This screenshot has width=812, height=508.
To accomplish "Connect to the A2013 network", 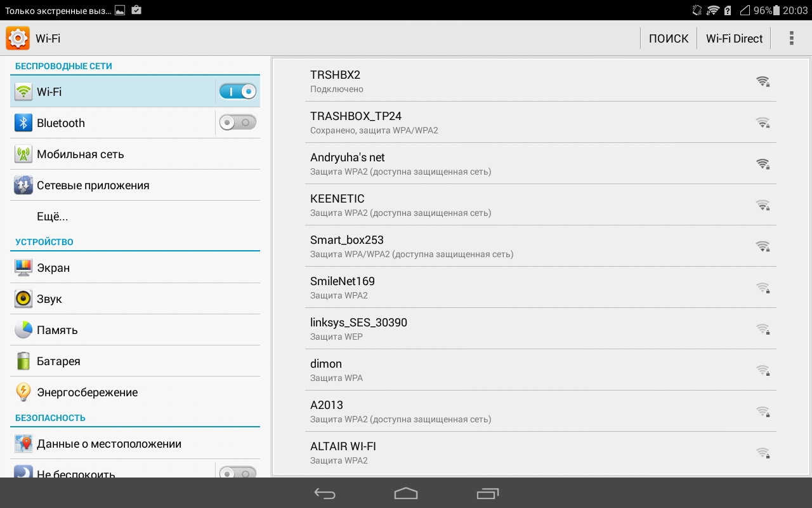I will (x=540, y=411).
